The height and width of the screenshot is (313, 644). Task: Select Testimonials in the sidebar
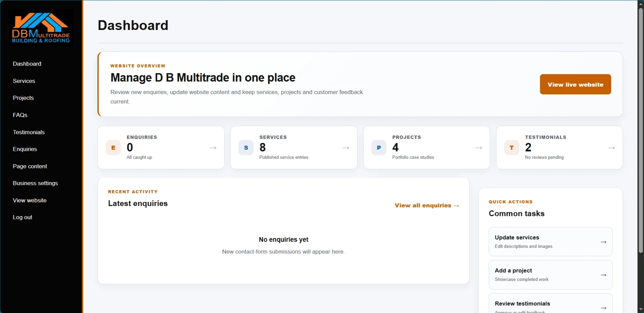click(x=29, y=132)
